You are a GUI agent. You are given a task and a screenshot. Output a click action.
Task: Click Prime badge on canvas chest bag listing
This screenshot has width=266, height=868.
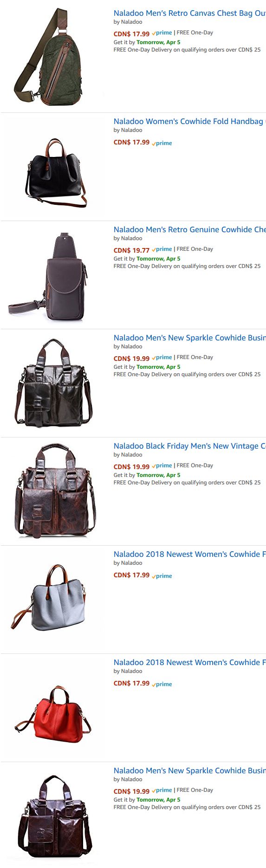tap(162, 33)
